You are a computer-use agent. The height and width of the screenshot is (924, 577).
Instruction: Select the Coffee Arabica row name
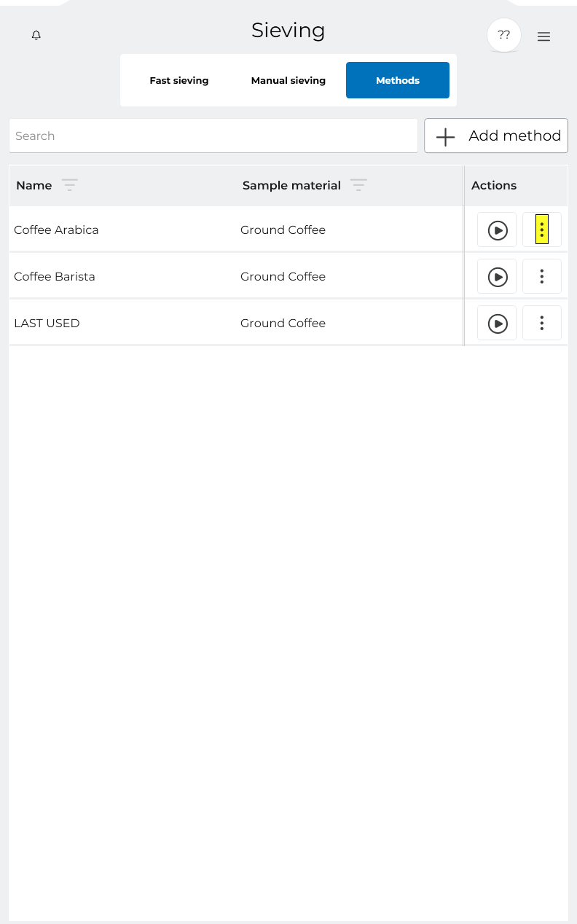(x=56, y=230)
